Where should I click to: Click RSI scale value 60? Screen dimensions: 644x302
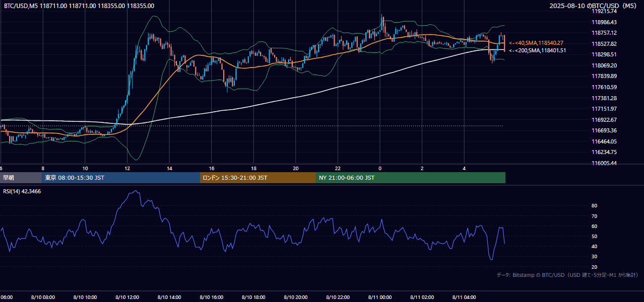click(x=595, y=226)
